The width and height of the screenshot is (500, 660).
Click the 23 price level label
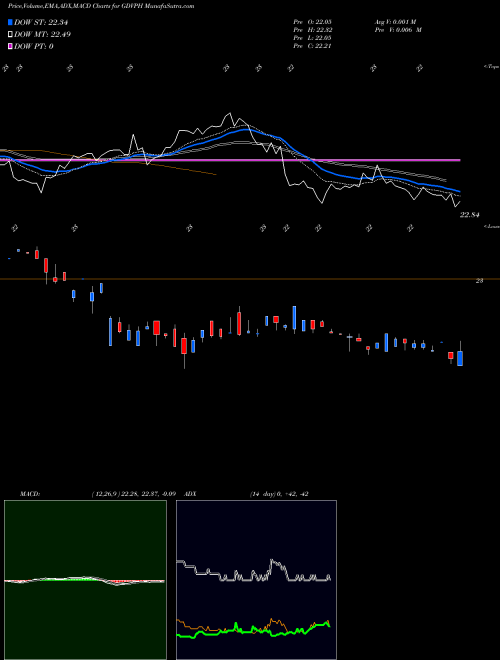[x=479, y=281]
